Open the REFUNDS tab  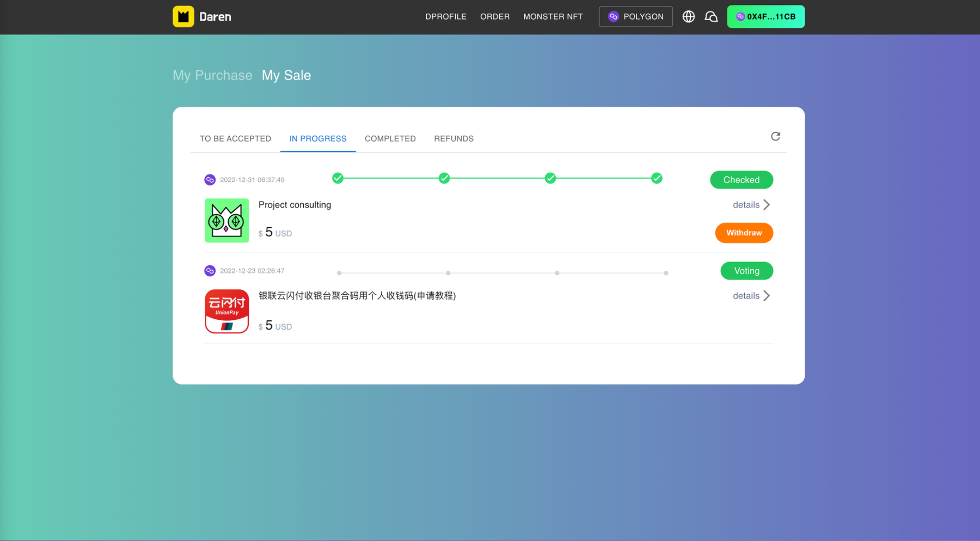click(x=454, y=139)
